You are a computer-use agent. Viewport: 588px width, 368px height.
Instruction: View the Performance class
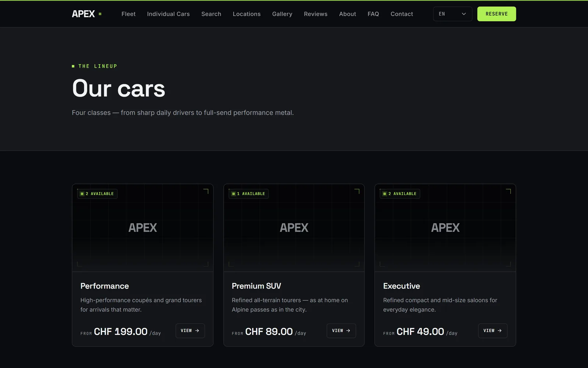(x=190, y=330)
